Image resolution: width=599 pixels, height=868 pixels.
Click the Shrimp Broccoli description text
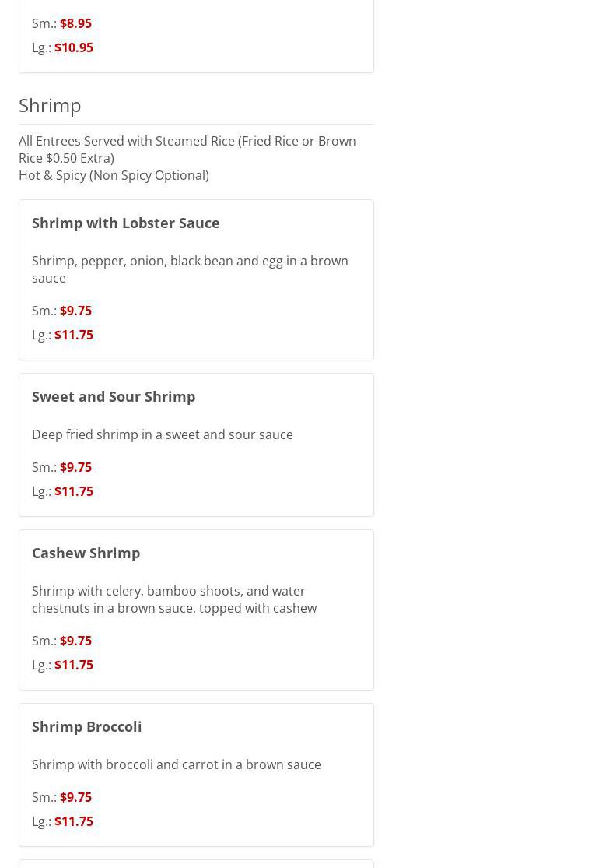[176, 764]
